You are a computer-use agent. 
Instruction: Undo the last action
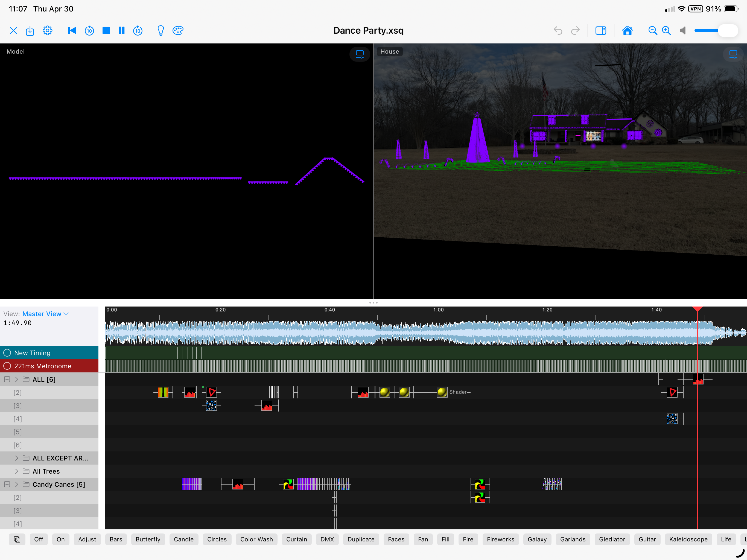558,31
